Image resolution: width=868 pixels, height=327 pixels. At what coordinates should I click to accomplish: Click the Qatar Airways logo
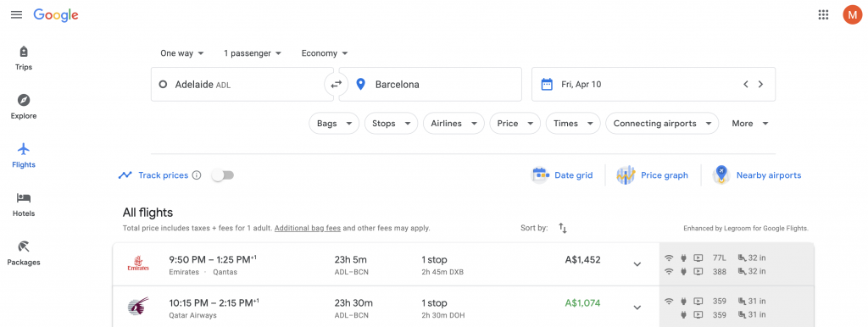pos(138,307)
